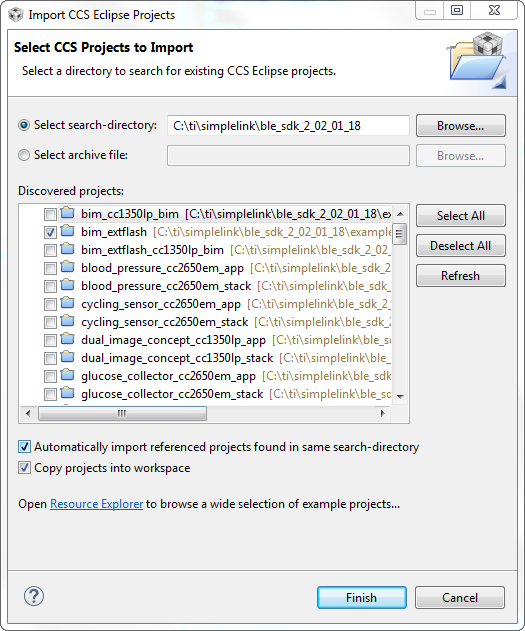Click the Select All button

pos(461,216)
